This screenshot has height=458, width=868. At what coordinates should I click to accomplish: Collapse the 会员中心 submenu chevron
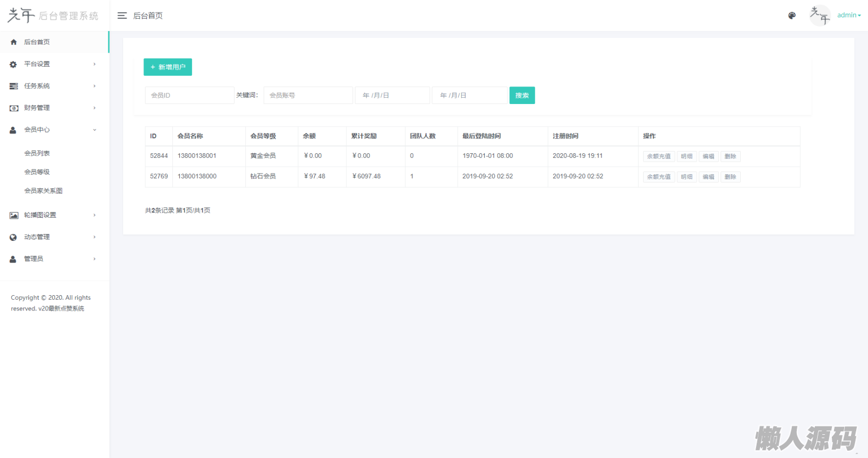coord(94,130)
